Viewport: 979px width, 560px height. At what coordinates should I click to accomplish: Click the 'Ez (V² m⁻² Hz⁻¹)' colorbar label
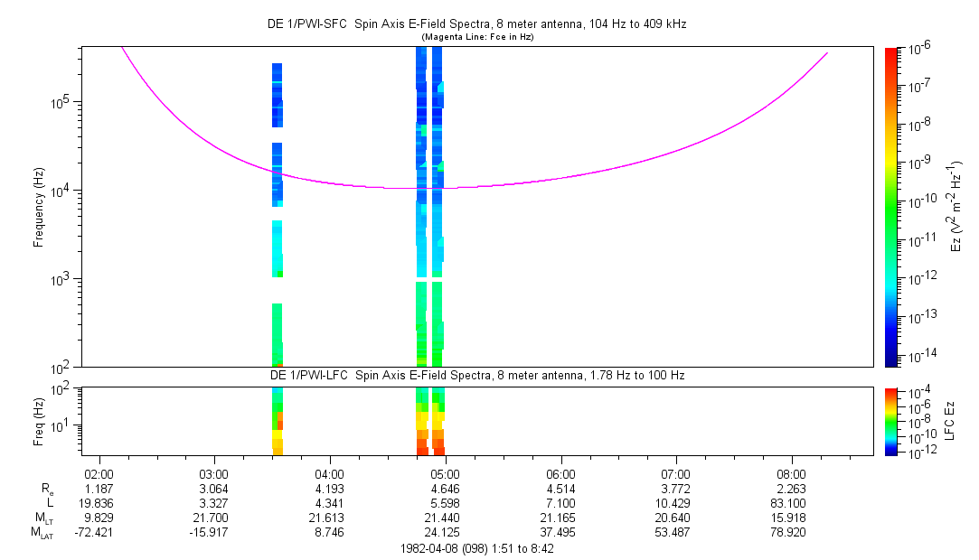tap(955, 207)
